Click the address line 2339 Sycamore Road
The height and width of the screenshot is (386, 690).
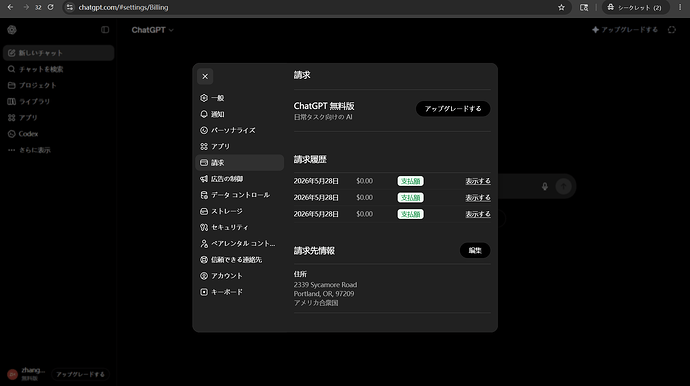click(x=325, y=285)
